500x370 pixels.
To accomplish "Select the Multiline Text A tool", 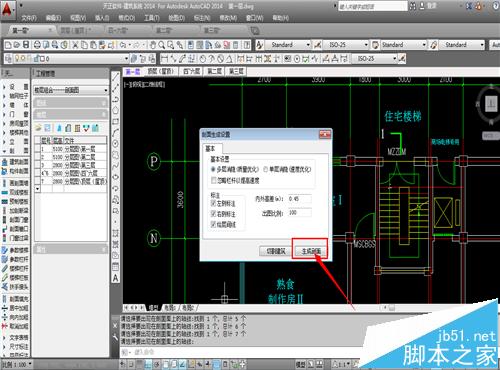I will (115, 278).
